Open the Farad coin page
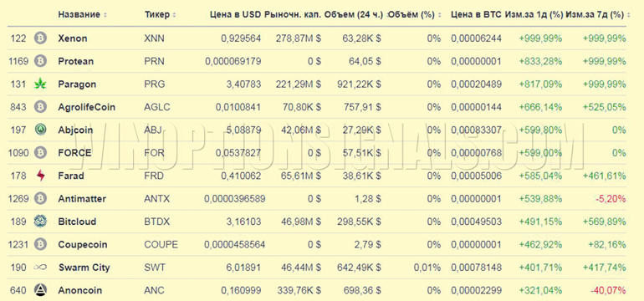 pos(71,176)
